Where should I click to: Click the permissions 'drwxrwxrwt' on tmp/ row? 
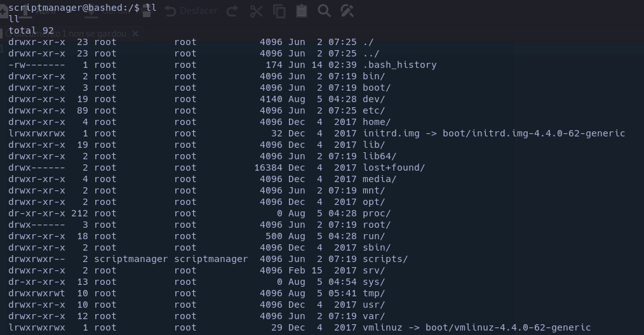coord(37,294)
